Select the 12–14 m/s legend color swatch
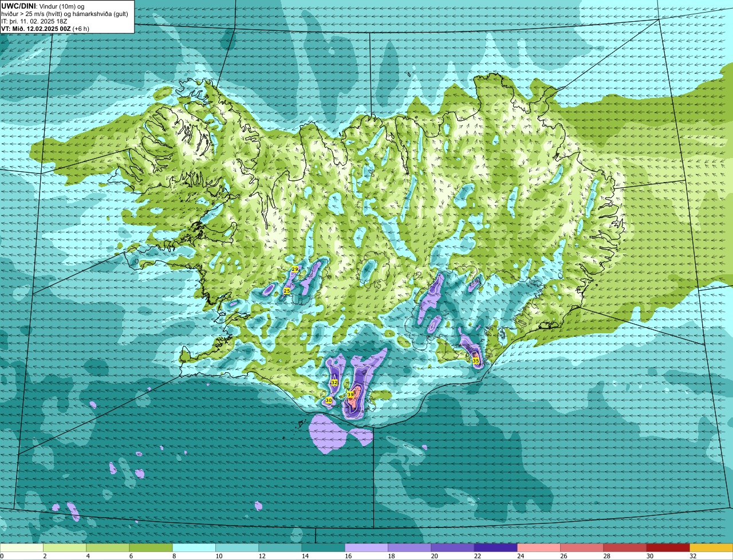Screen dimensions: 733x560 [280, 547]
